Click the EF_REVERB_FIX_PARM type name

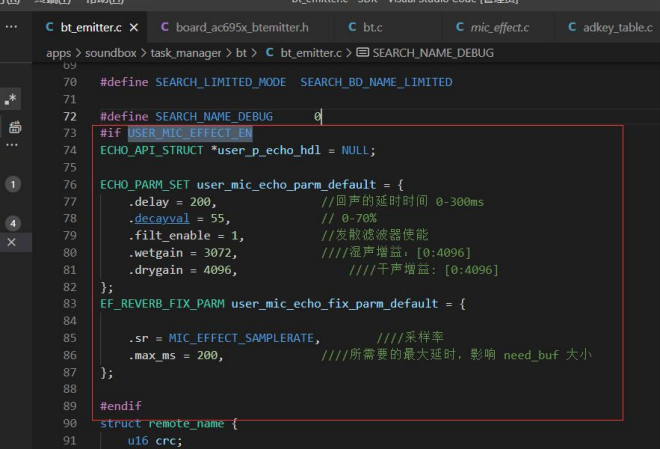coord(162,304)
